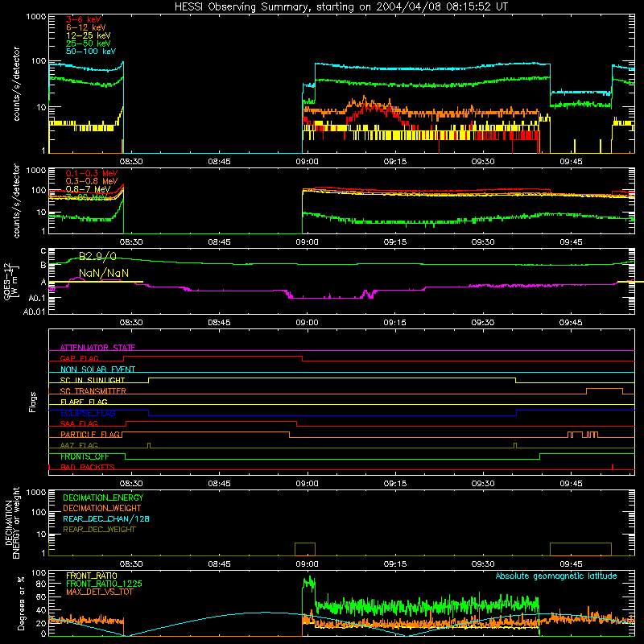Select the Degrees or % axis title
The image size is (644, 644).
[x=21, y=603]
